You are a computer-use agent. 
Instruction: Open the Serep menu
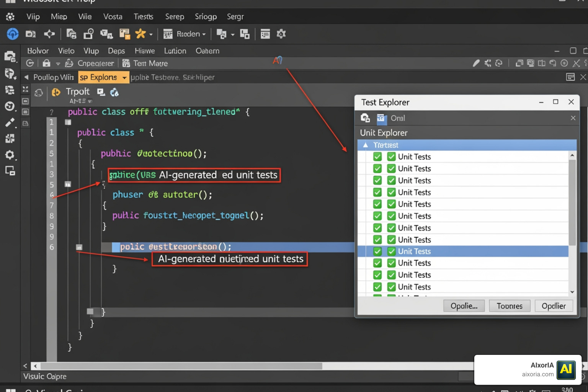tap(175, 17)
